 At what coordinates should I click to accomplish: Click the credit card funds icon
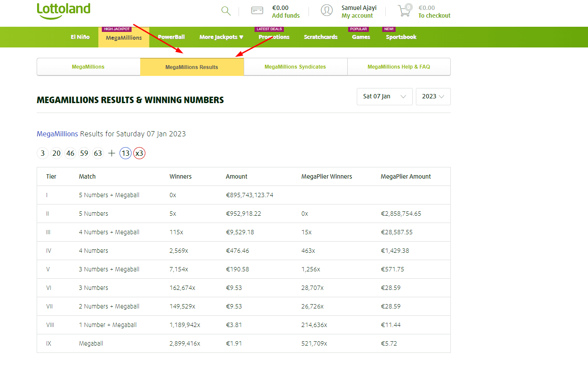click(257, 11)
